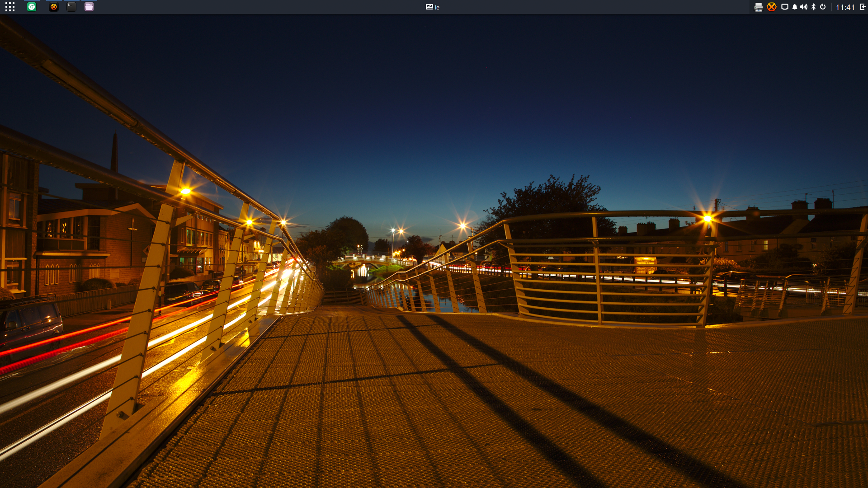Open the file manager folder icon
868x488 pixels.
point(89,7)
